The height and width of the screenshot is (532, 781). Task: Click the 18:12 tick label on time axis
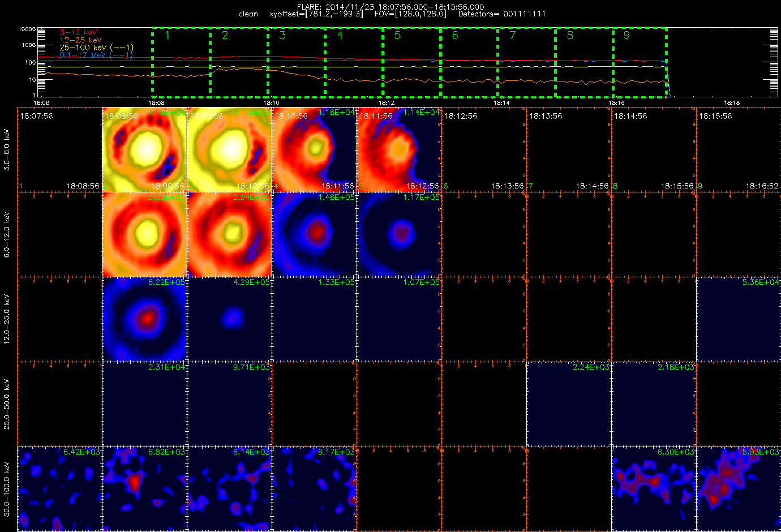(387, 103)
